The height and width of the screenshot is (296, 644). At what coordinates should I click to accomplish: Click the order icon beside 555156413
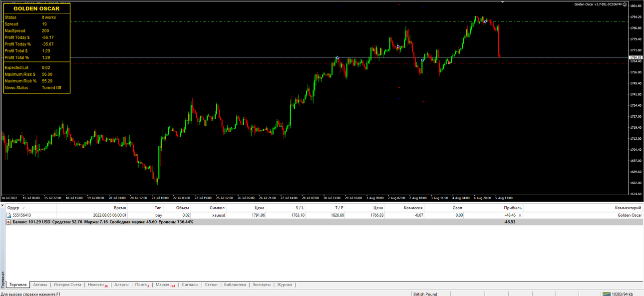(8, 215)
